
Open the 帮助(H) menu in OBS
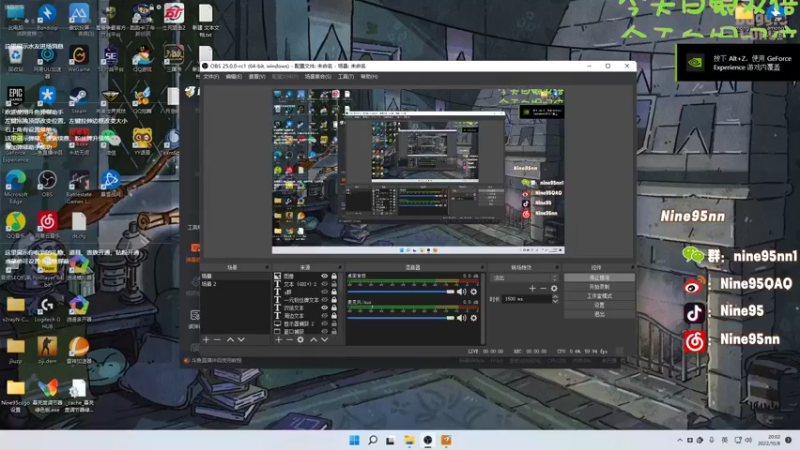(369, 77)
